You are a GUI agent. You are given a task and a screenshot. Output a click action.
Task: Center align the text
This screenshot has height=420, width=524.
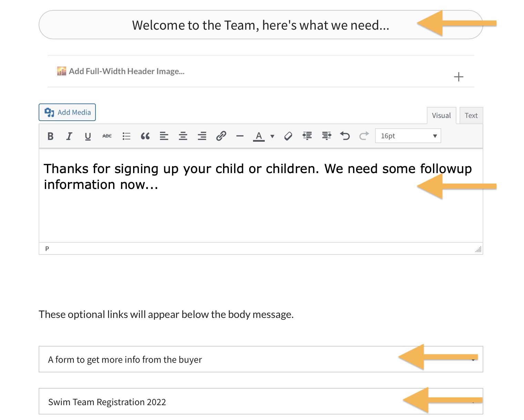183,136
